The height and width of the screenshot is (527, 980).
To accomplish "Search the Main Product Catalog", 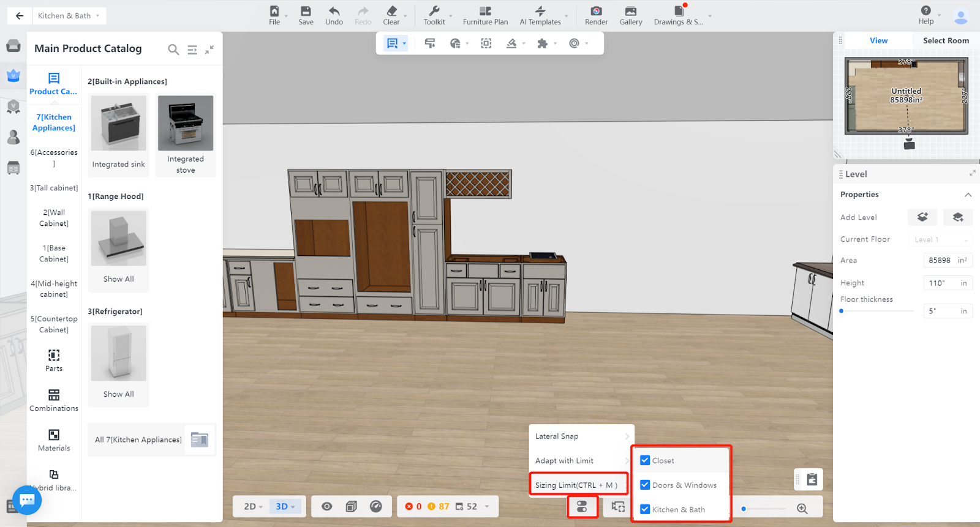I will click(173, 50).
